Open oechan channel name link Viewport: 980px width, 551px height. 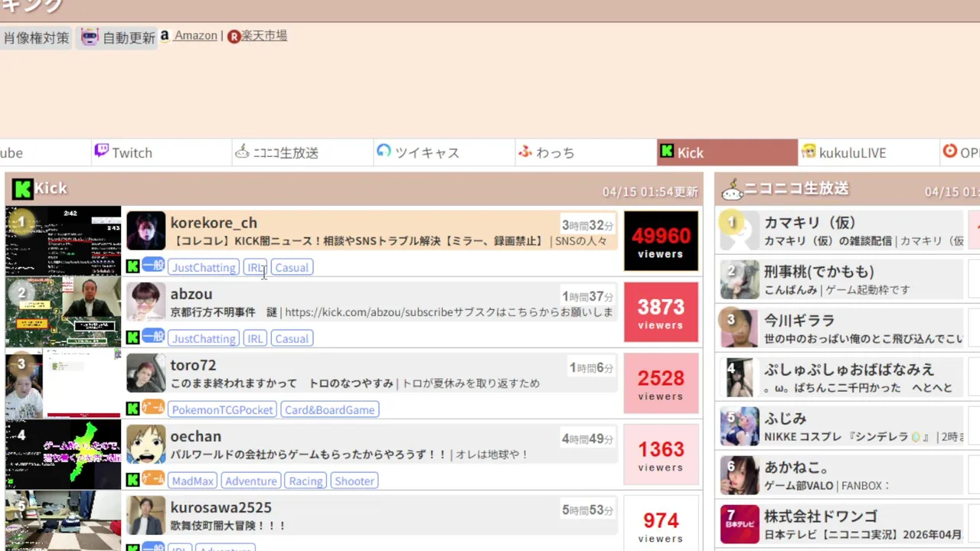[196, 436]
